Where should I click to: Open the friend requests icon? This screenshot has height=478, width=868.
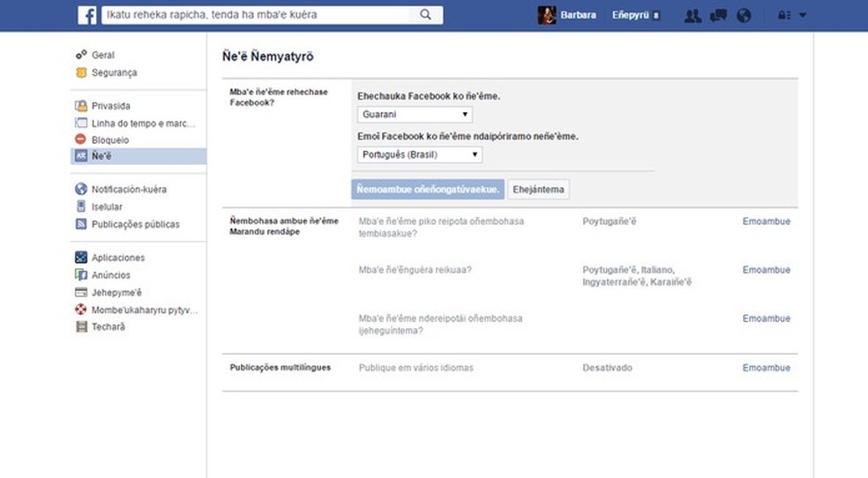pos(692,16)
